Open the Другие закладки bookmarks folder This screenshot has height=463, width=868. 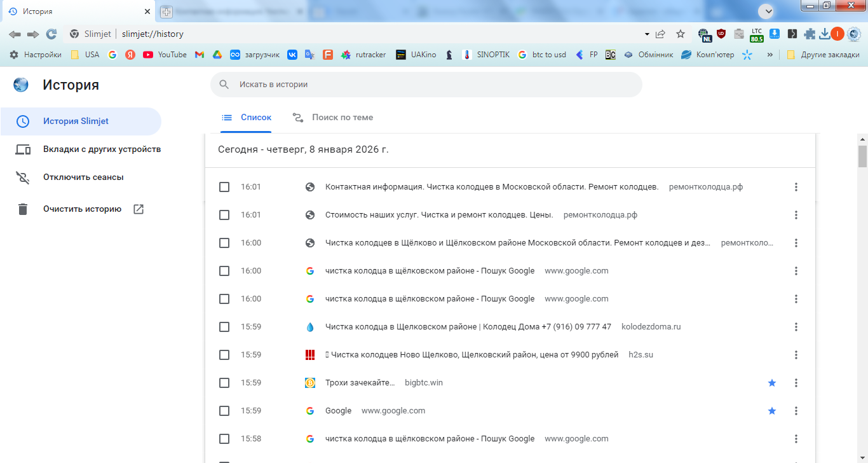(x=823, y=55)
